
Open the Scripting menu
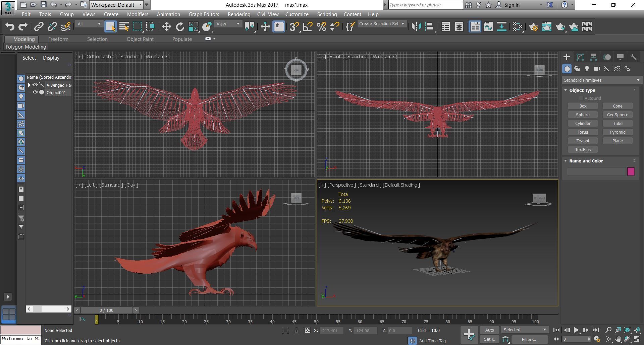[327, 14]
